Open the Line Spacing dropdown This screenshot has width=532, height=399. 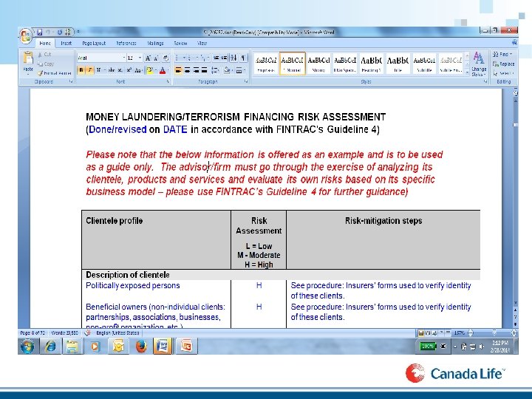point(215,70)
